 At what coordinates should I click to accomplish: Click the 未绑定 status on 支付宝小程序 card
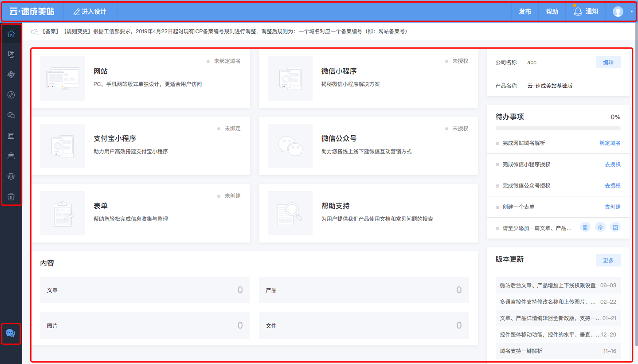[x=233, y=129]
